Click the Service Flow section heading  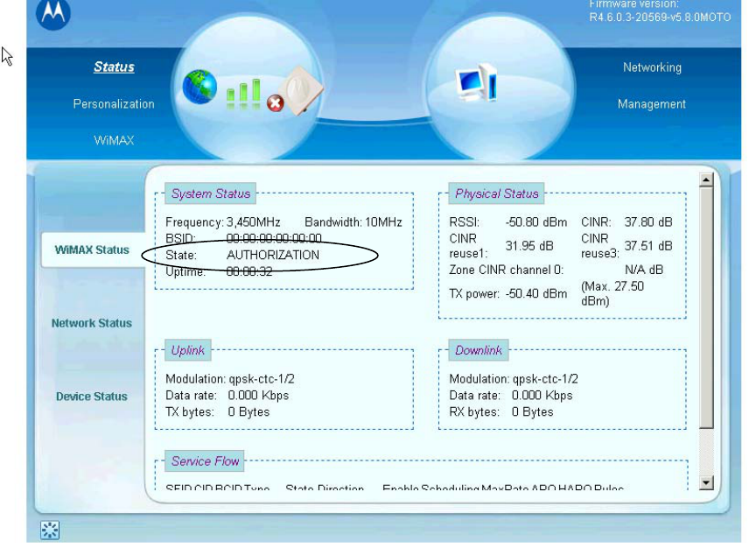point(205,461)
